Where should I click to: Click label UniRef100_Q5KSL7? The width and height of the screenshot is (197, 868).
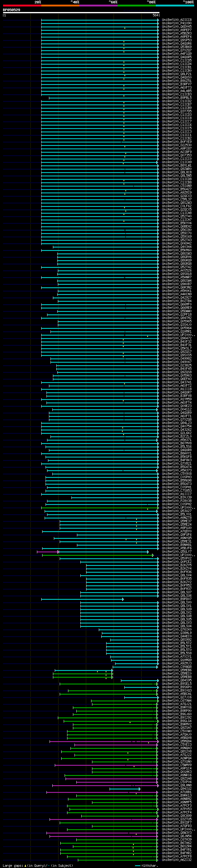click(177, 349)
